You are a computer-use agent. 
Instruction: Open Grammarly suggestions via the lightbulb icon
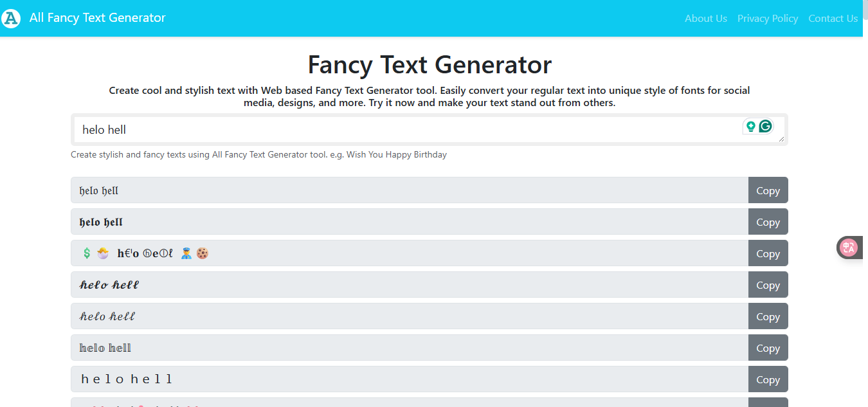[750, 127]
